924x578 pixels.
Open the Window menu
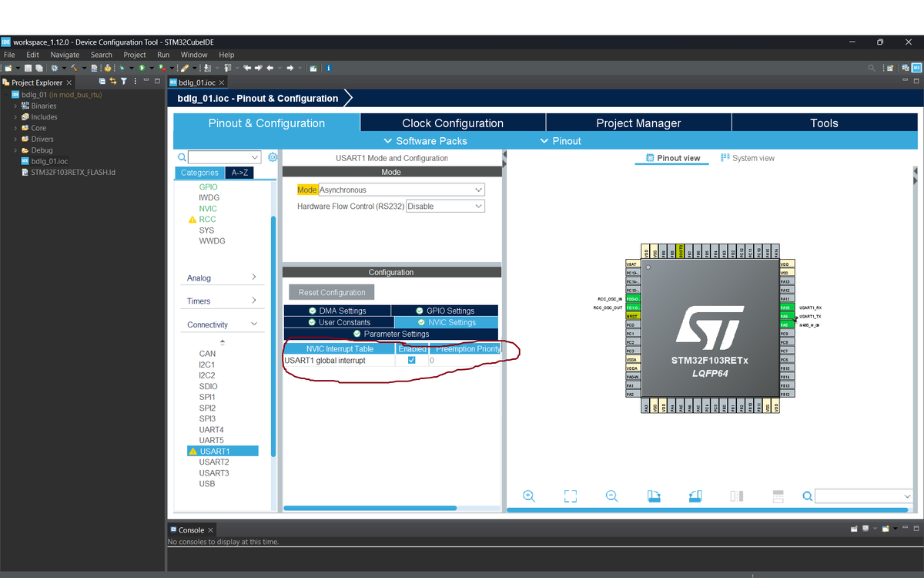(194, 55)
